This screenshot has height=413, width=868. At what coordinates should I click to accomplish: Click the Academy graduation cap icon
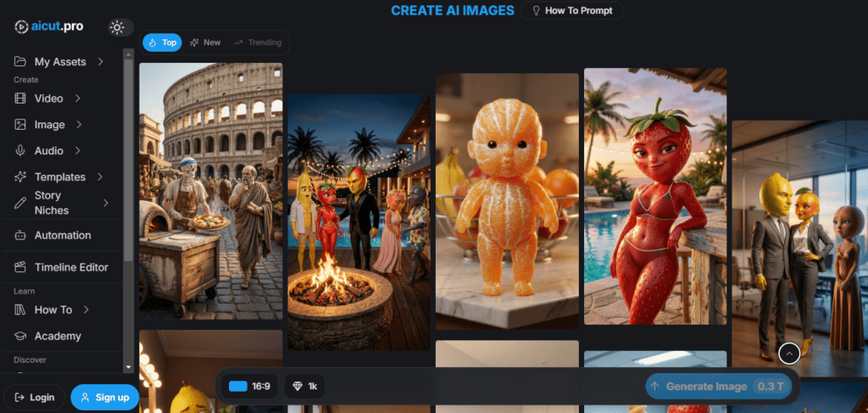pyautogui.click(x=20, y=336)
